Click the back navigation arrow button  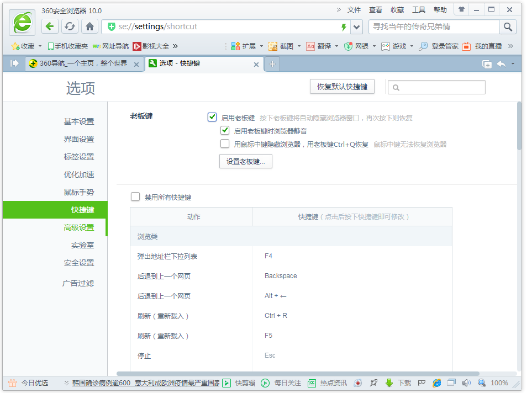pos(50,26)
